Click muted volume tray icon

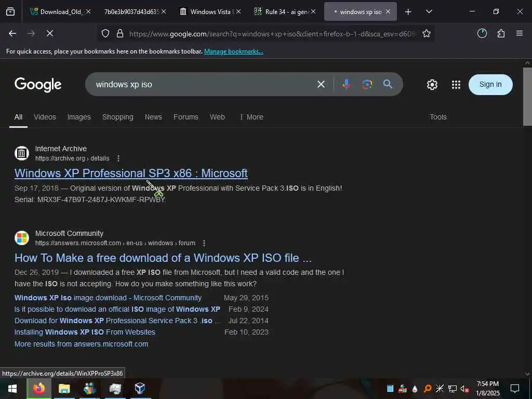tap(464, 389)
